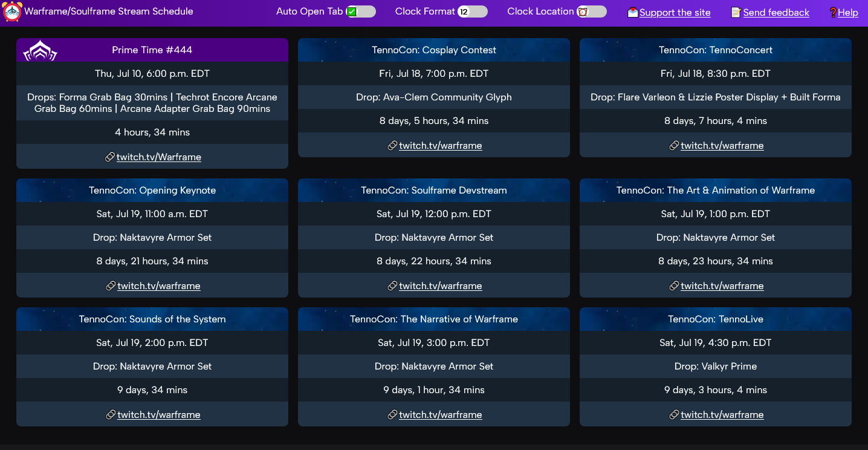868x450 pixels.
Task: Click the TennoCon: TennoConcert title
Action: (x=716, y=50)
